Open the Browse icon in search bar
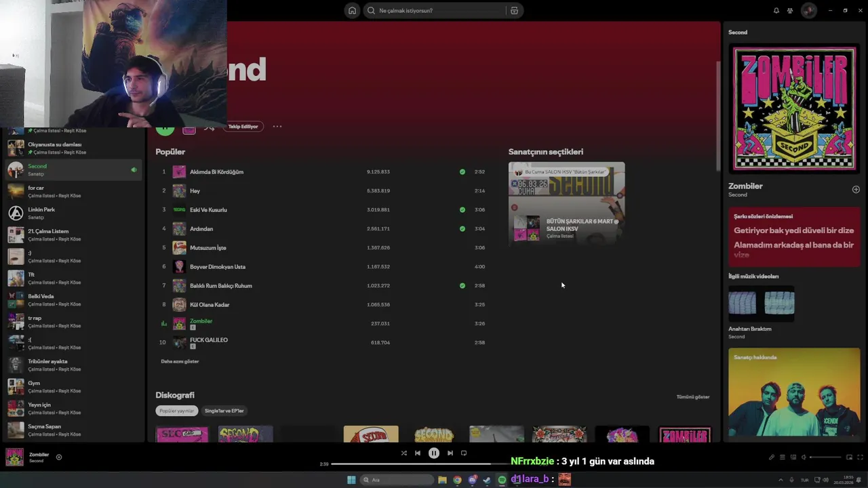This screenshot has height=488, width=868. pyautogui.click(x=514, y=10)
